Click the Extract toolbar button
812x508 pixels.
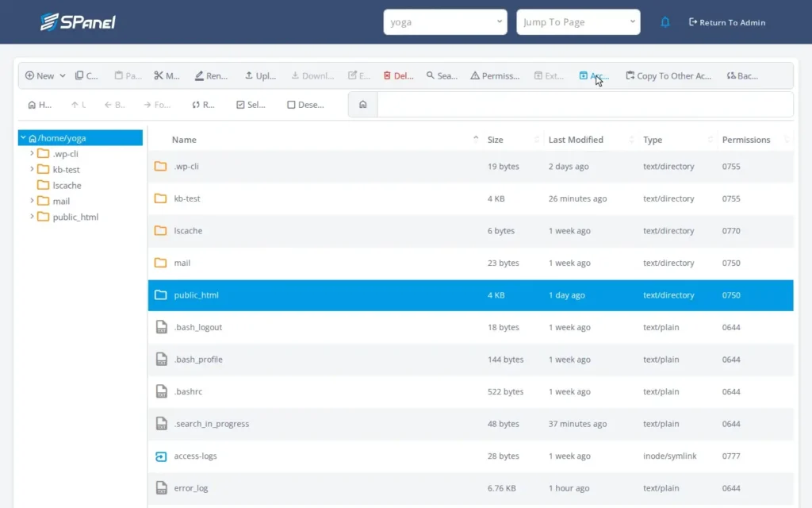click(x=549, y=75)
